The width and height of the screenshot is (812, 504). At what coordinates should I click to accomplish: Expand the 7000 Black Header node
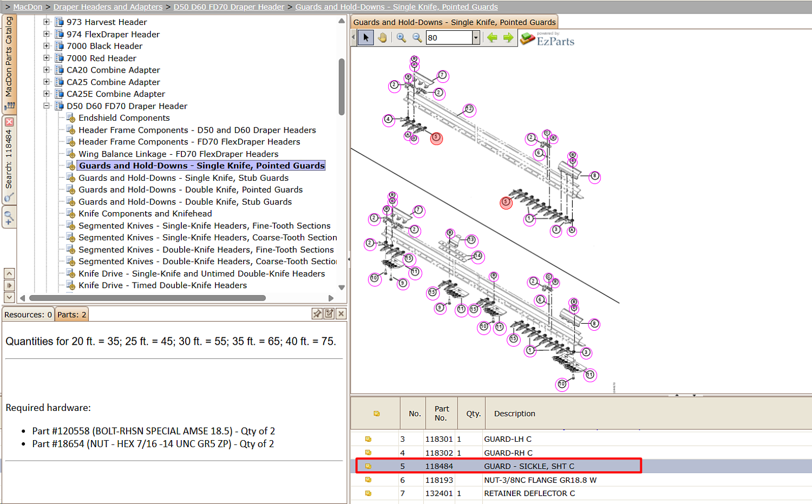[x=47, y=46]
